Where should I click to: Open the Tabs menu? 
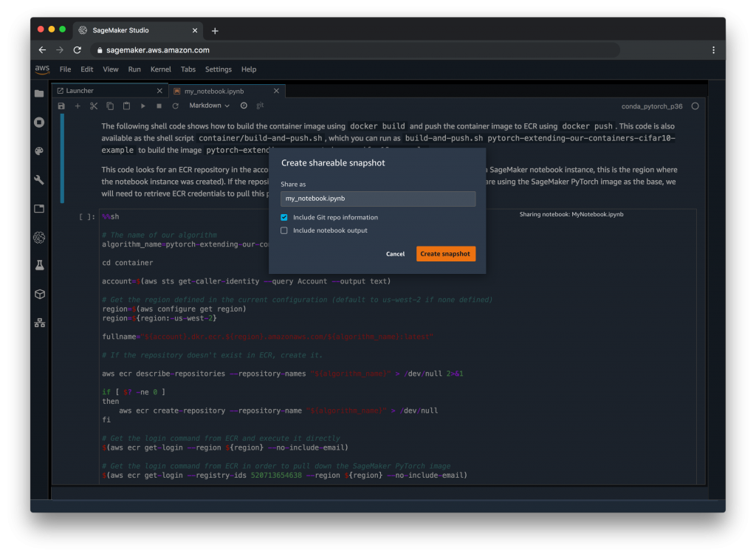click(188, 69)
